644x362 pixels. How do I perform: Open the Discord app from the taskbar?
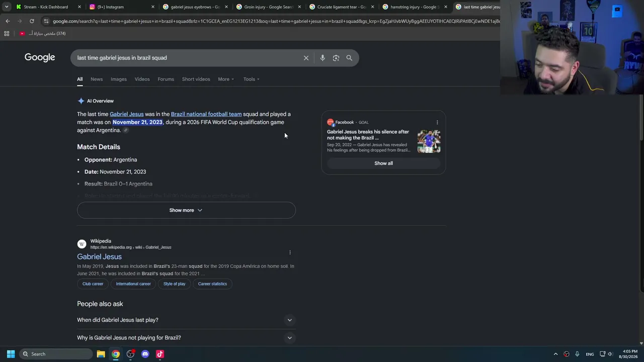[145, 354]
